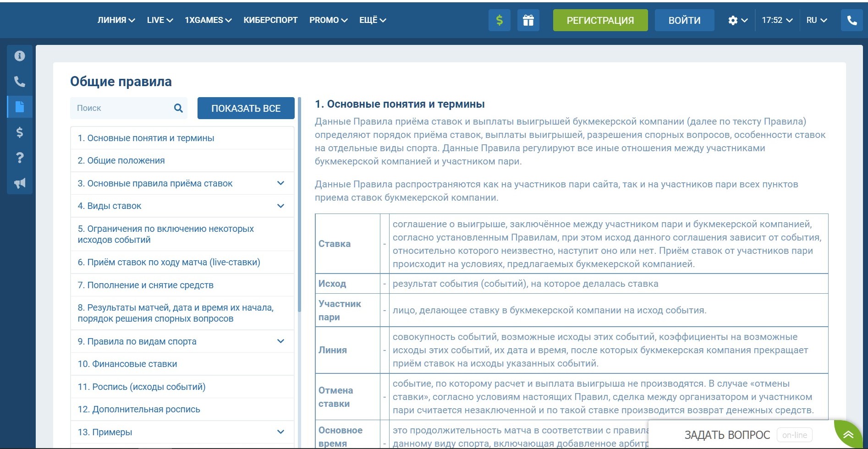The width and height of the screenshot is (868, 449).
Task: Click the green dollar icon in header
Action: [x=500, y=20]
